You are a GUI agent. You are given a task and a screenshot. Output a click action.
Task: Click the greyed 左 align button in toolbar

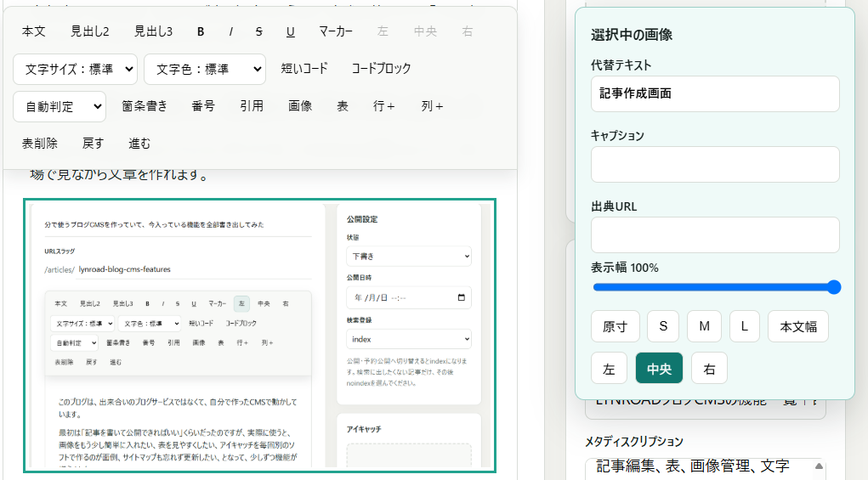(x=383, y=31)
